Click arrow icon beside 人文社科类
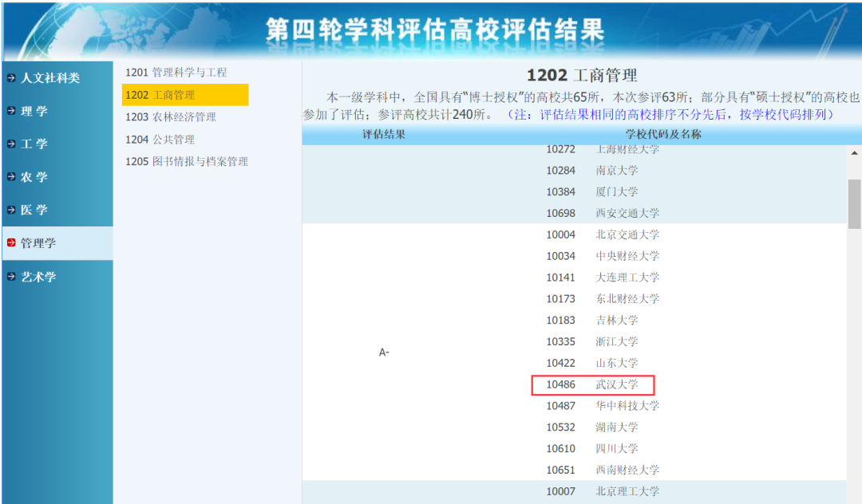This screenshot has height=504, width=862. click(x=11, y=78)
